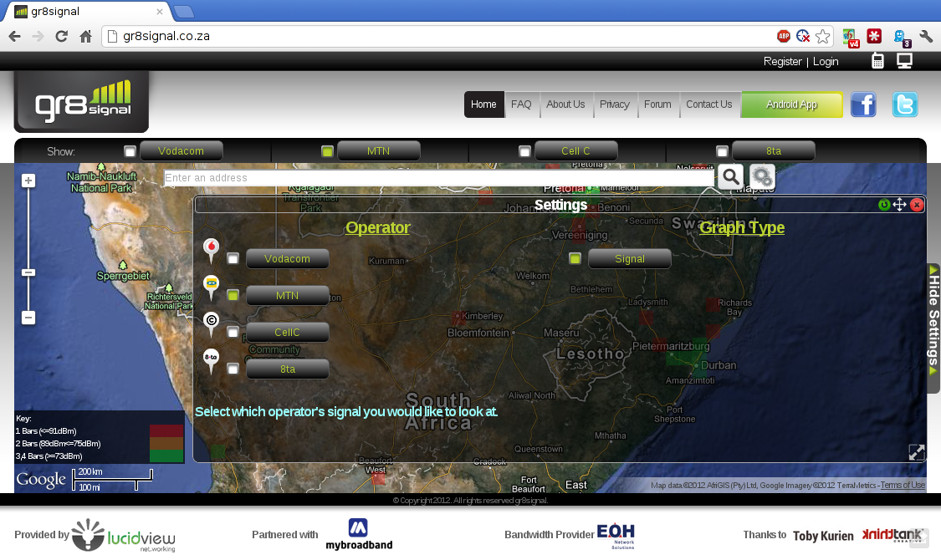Click the Vodacom button in Show bar

point(182,151)
